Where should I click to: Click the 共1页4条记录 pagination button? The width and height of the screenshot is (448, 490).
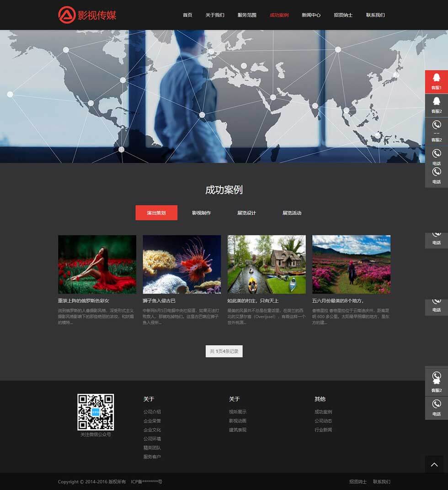(x=224, y=351)
